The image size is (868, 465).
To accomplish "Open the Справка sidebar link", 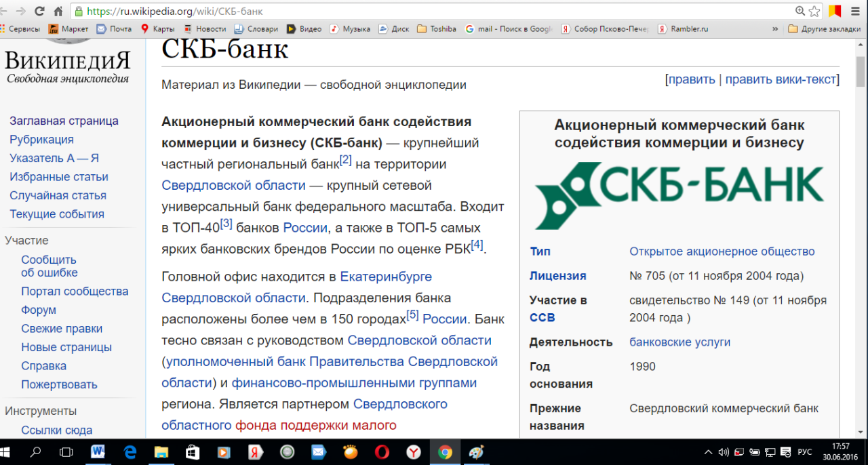I will point(43,366).
